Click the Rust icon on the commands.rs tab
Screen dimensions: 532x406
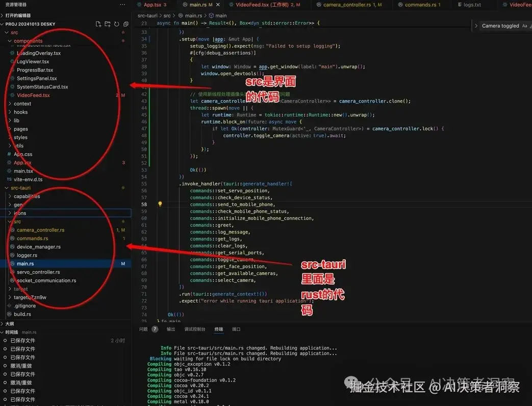point(400,5)
